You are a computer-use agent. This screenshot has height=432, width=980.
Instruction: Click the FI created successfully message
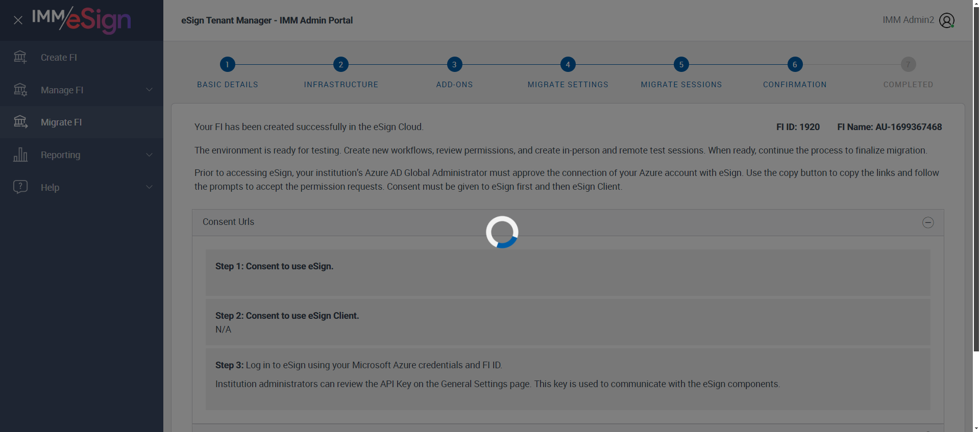tap(309, 127)
